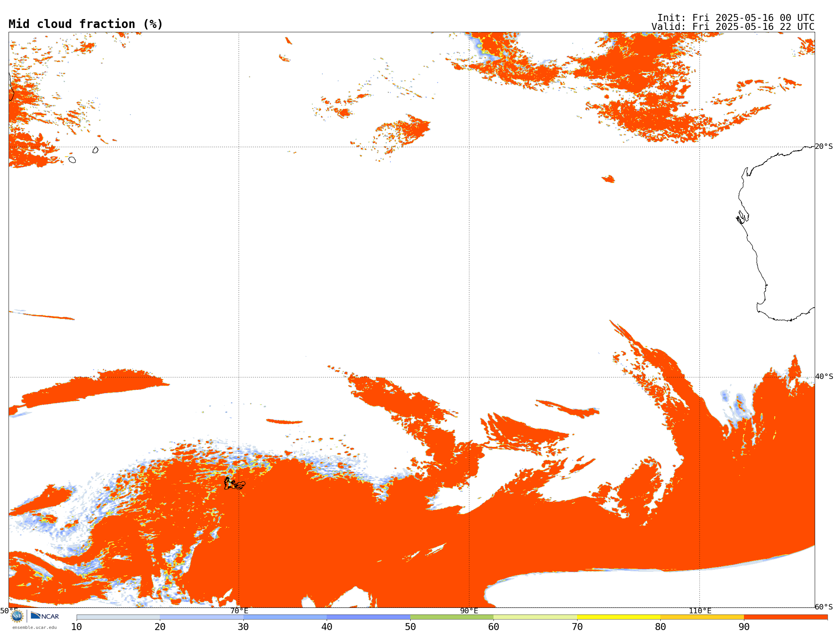840x632 pixels.
Task: Click the 80-90 orange-yellow colorbar swatch
Action: tap(702, 617)
